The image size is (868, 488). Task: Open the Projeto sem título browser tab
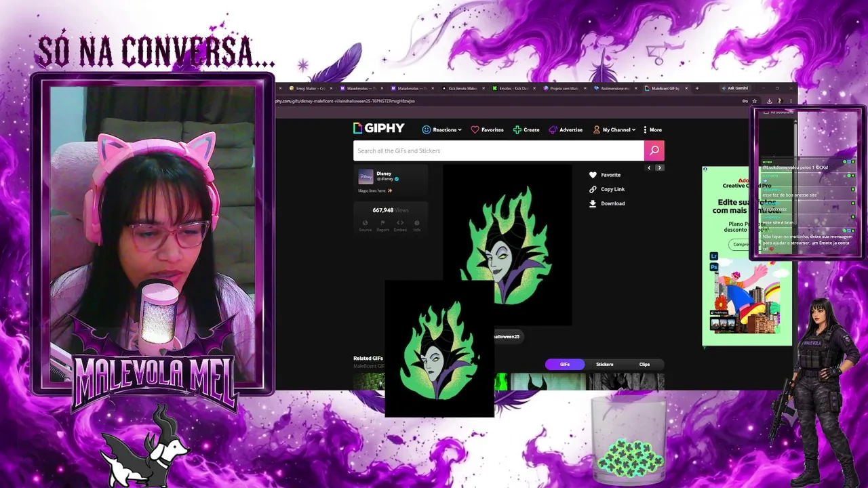(564, 88)
